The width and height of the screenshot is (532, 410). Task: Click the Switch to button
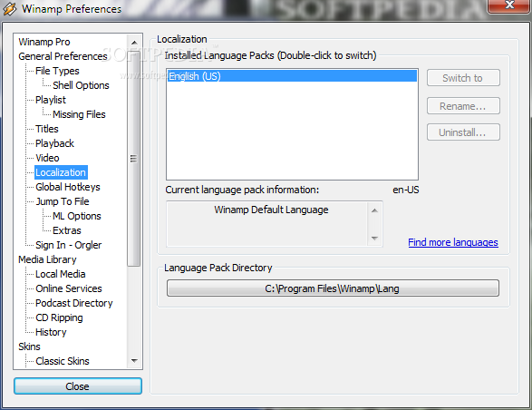point(463,78)
